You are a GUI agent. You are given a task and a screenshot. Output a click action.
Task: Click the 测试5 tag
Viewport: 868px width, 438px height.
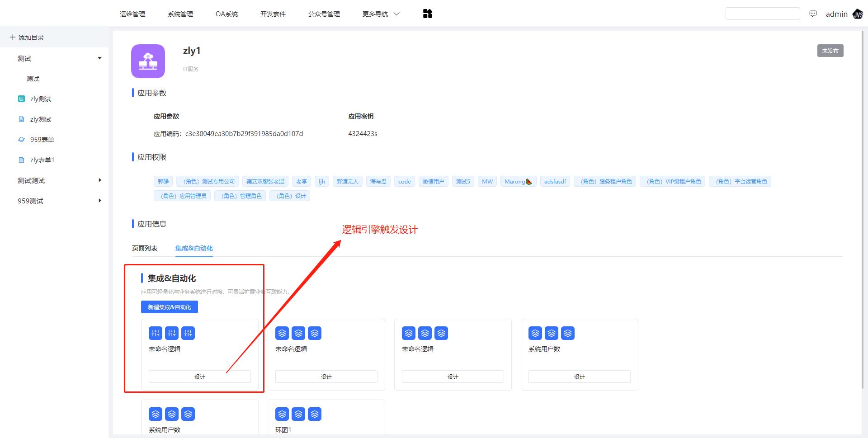tap(463, 182)
